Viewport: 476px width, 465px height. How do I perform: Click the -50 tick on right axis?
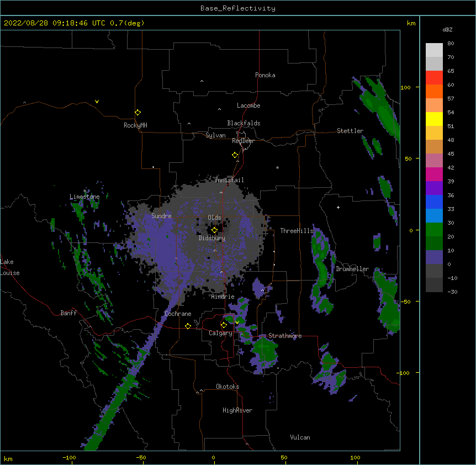(x=405, y=302)
